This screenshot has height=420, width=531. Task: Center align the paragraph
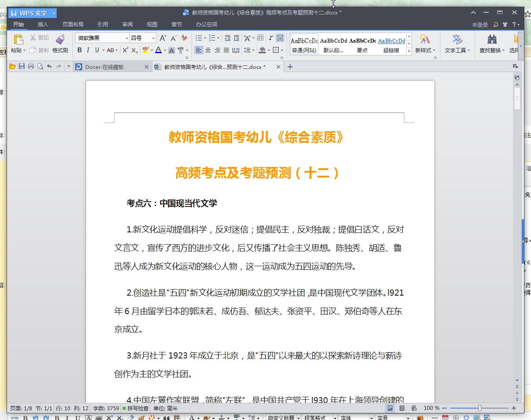tap(208, 50)
